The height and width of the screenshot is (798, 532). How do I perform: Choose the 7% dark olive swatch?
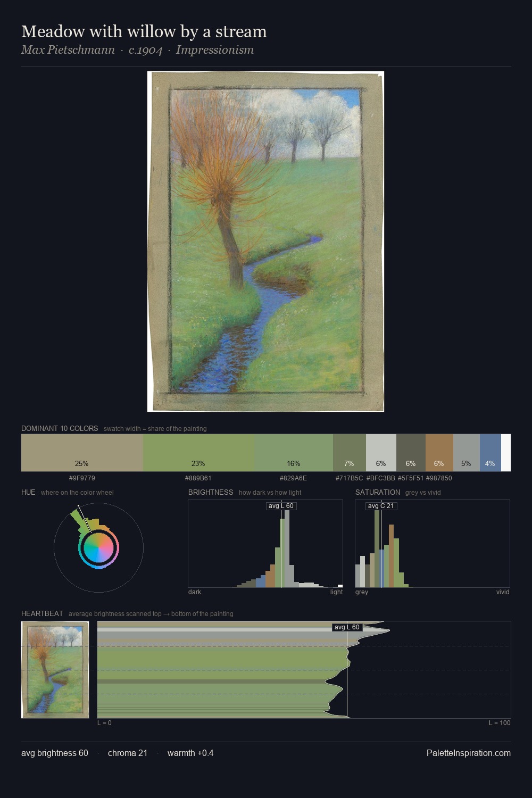point(350,453)
